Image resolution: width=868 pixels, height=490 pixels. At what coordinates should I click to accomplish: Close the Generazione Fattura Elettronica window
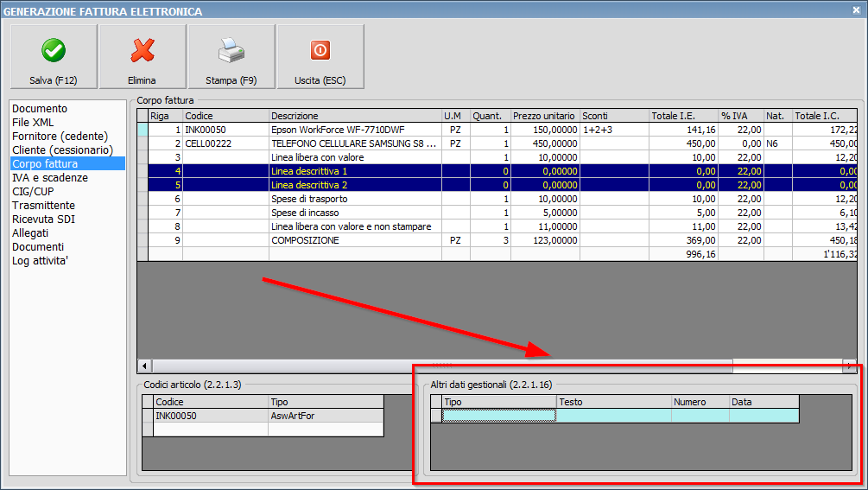click(x=857, y=11)
